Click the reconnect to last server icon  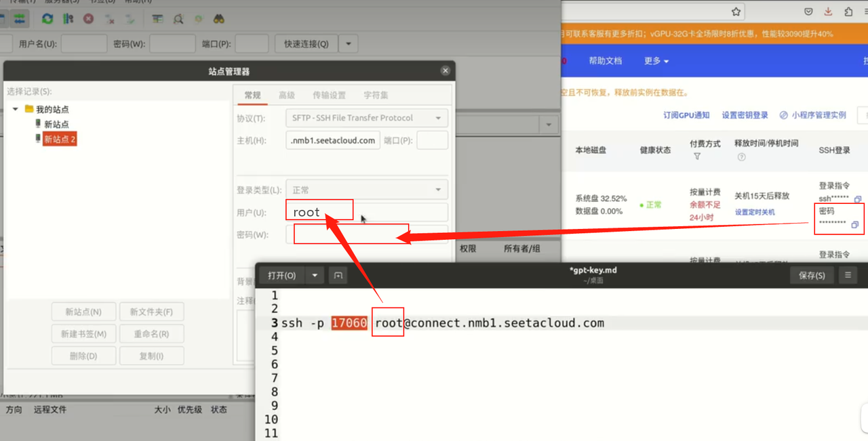click(130, 18)
